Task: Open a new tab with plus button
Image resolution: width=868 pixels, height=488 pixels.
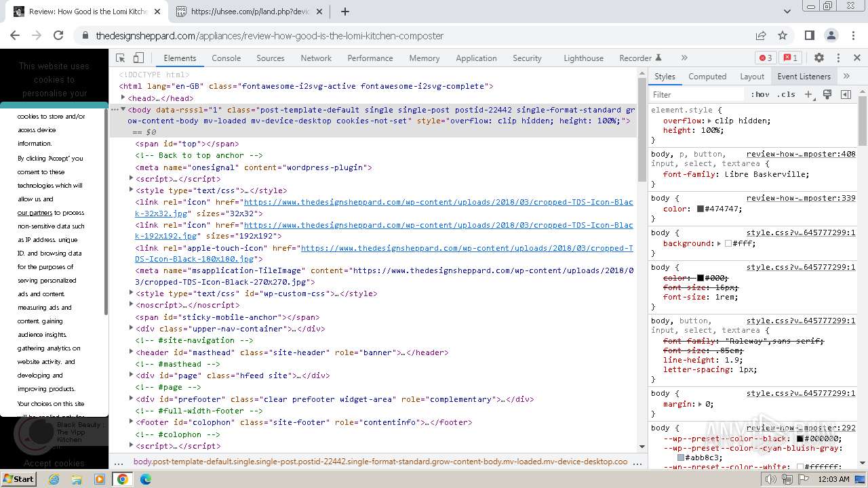Action: [345, 12]
